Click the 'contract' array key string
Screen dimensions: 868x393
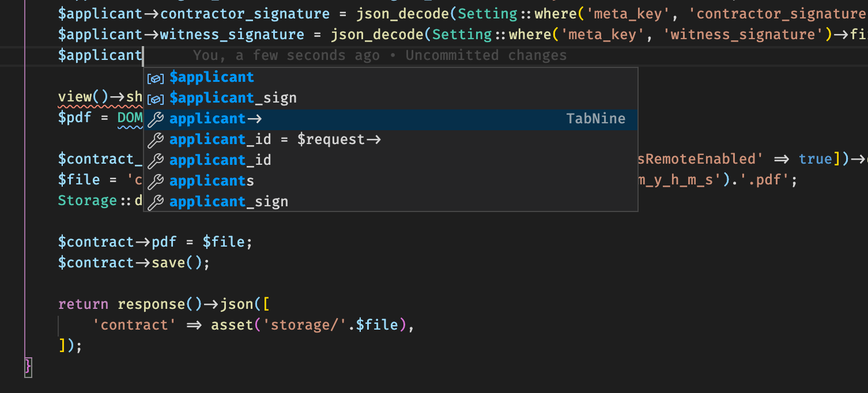click(134, 325)
